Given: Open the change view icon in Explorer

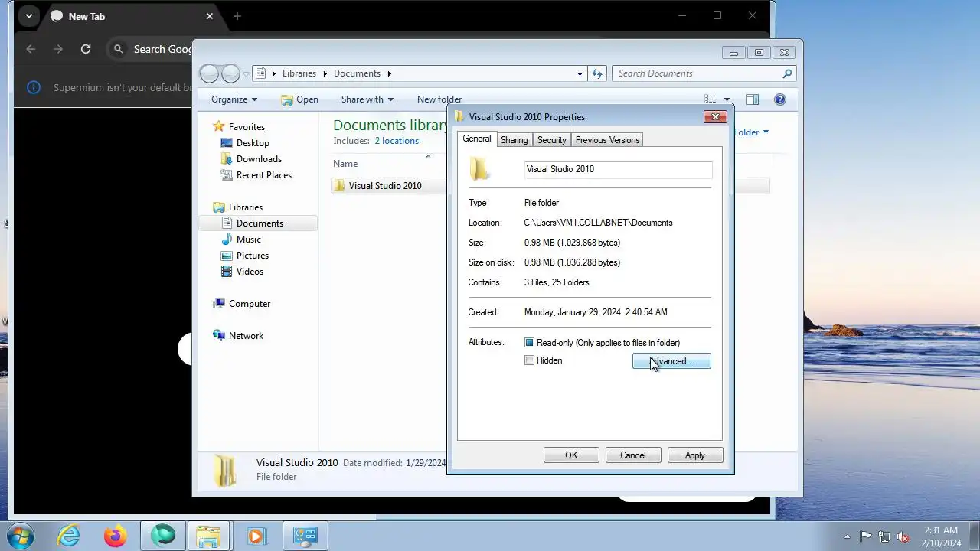Looking at the screenshot, I should 710,99.
